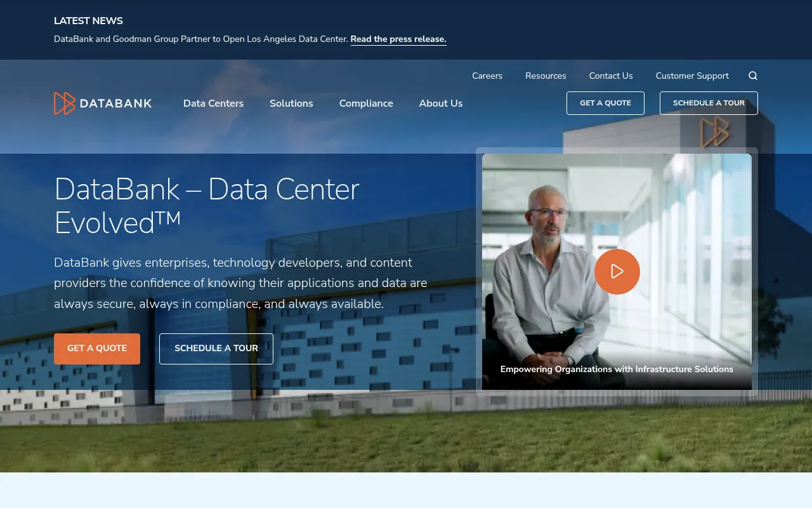Click Schedule a Tour in header

(709, 103)
